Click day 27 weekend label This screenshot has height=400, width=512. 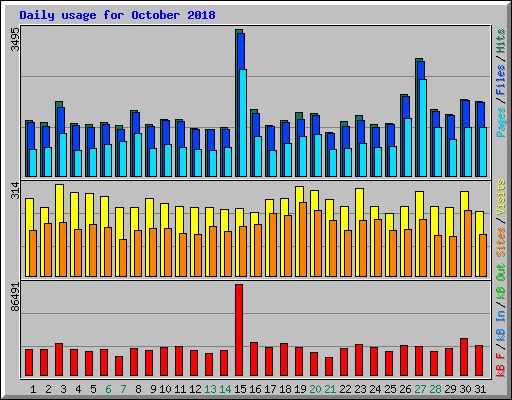click(420, 389)
